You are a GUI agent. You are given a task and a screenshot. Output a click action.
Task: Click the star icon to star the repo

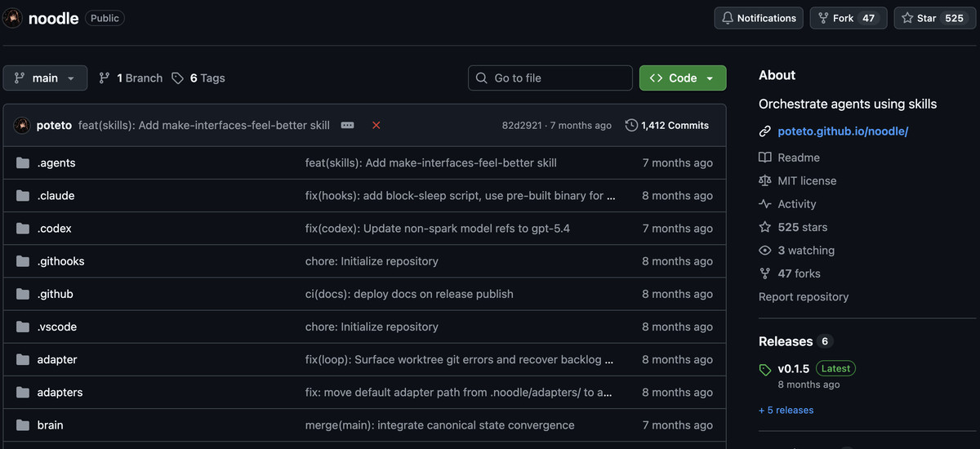pyautogui.click(x=907, y=18)
